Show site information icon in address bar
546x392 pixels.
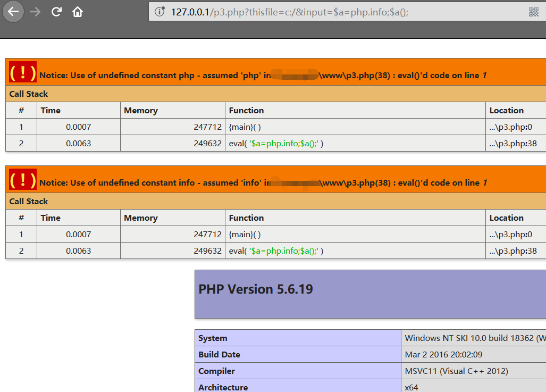click(x=159, y=12)
